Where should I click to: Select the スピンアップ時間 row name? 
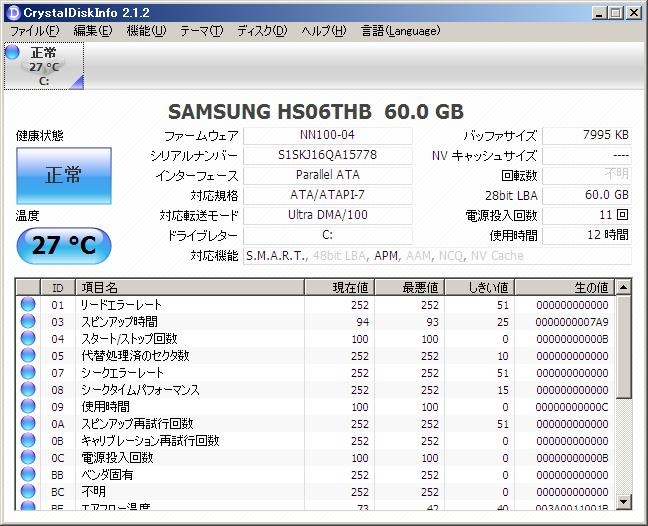pyautogui.click(x=119, y=321)
